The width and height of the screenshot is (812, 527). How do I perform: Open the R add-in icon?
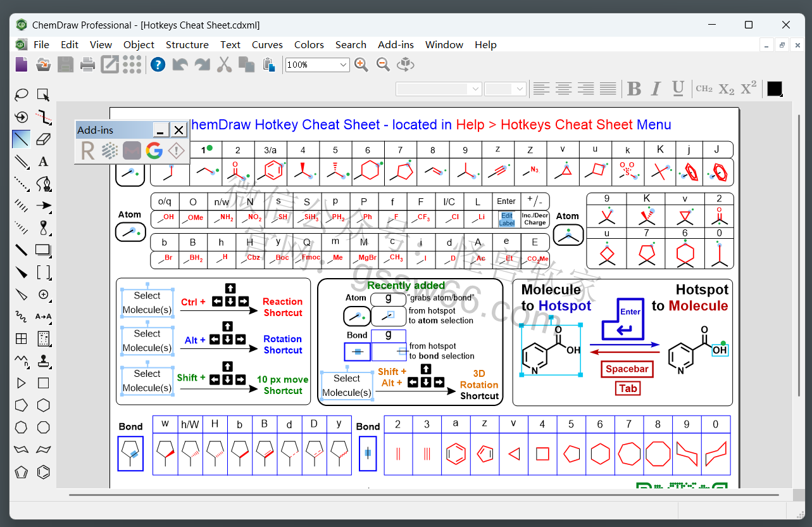click(x=87, y=150)
